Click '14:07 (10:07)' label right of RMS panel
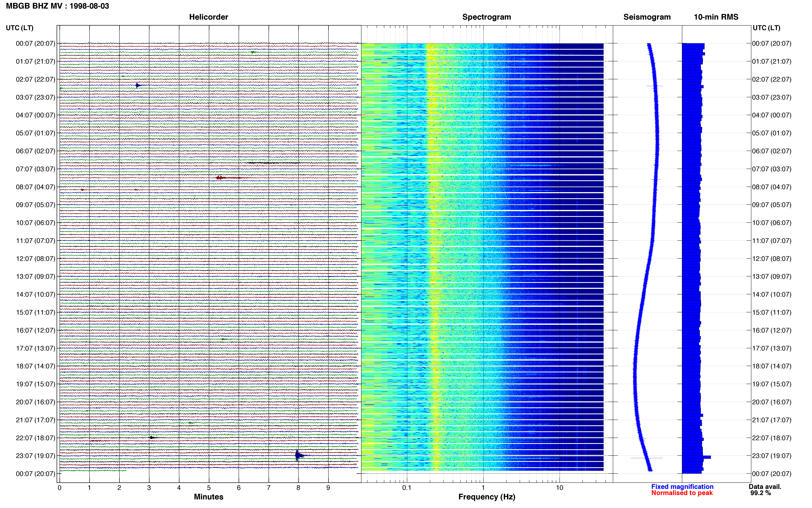The width and height of the screenshot is (812, 508). tap(772, 295)
